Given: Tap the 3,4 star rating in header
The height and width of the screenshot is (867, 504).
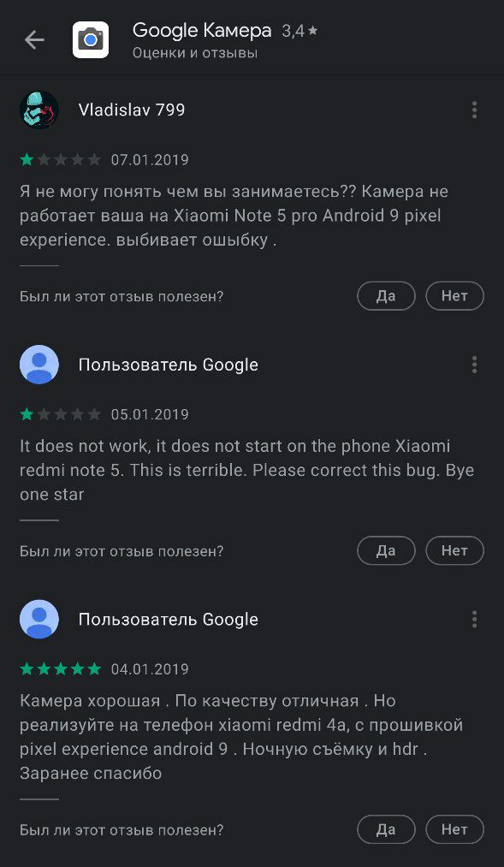Looking at the screenshot, I should [x=300, y=32].
